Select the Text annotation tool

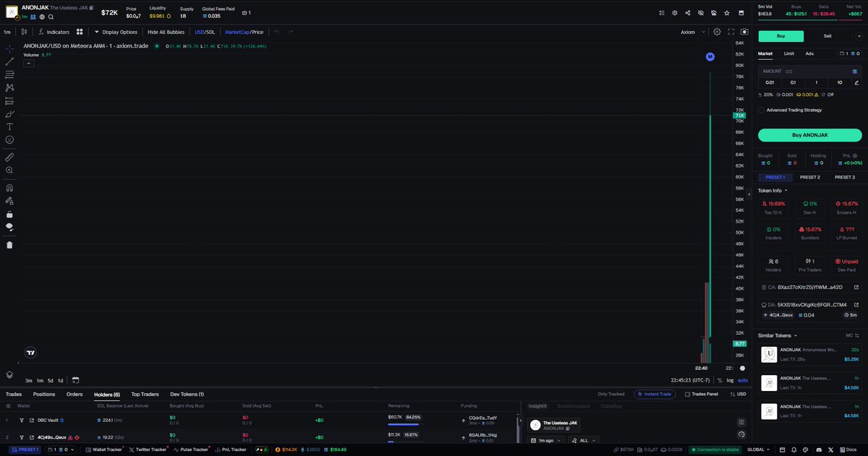point(9,125)
